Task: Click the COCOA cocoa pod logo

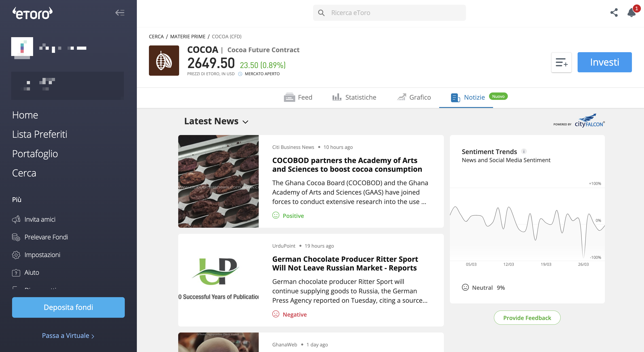Action: click(x=164, y=61)
